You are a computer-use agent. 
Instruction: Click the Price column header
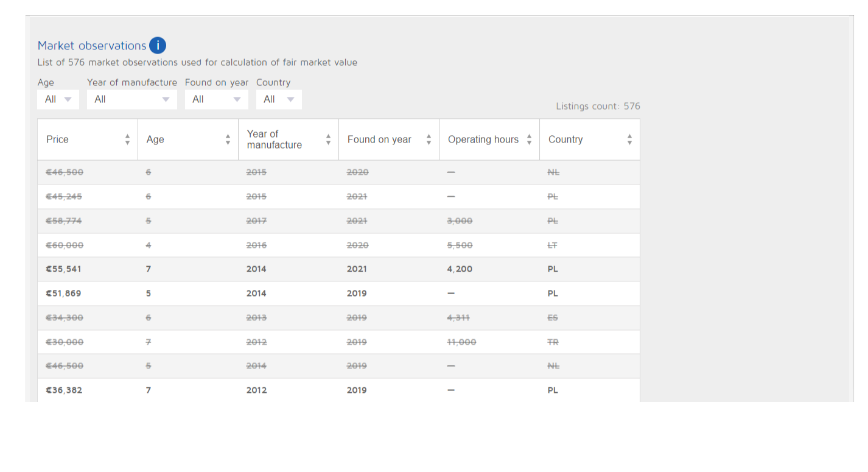tap(88, 139)
